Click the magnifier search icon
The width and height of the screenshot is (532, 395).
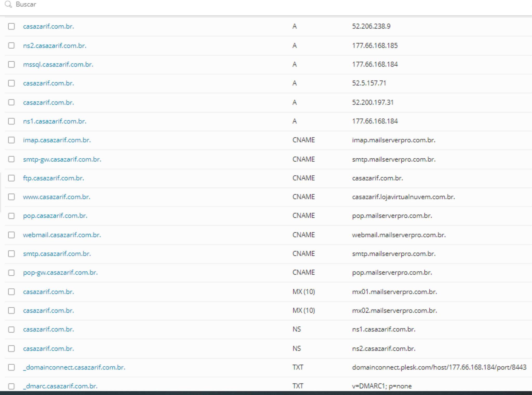(x=8, y=4)
